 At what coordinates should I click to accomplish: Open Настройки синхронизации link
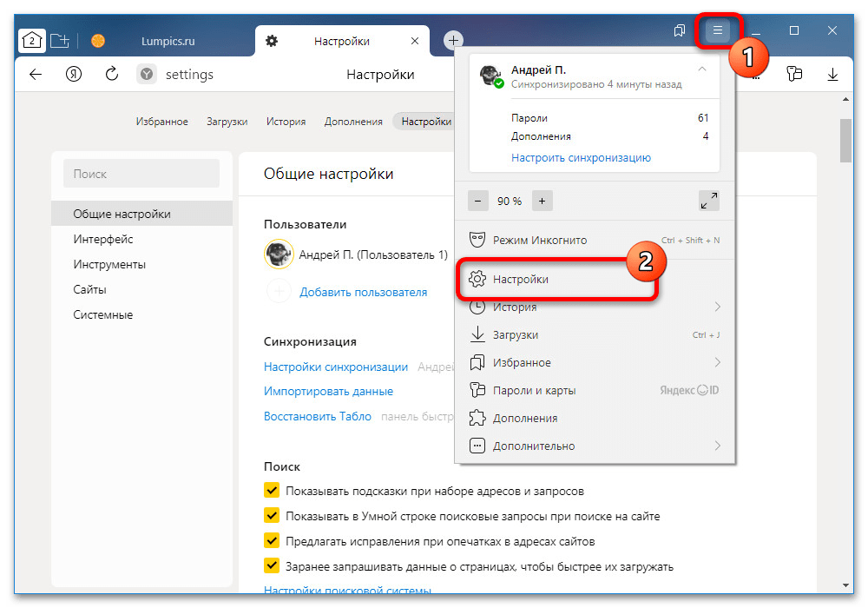point(335,367)
